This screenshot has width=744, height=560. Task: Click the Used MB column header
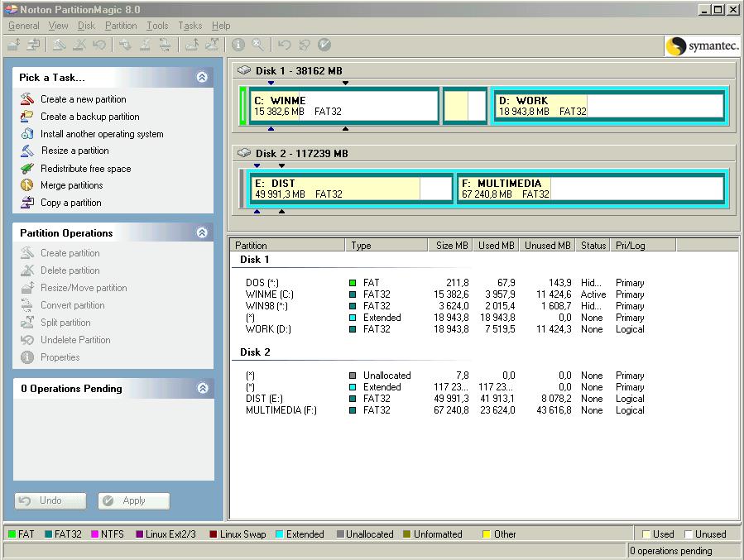click(496, 245)
